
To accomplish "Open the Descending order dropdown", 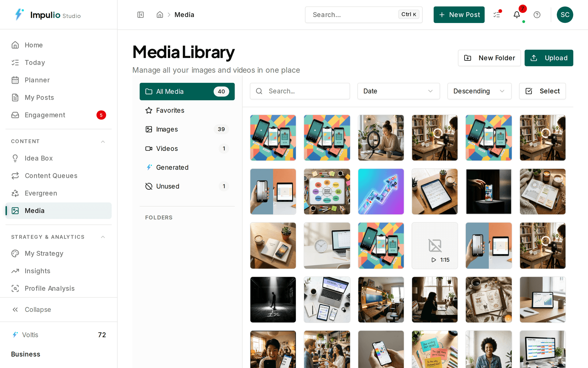I will click(479, 91).
